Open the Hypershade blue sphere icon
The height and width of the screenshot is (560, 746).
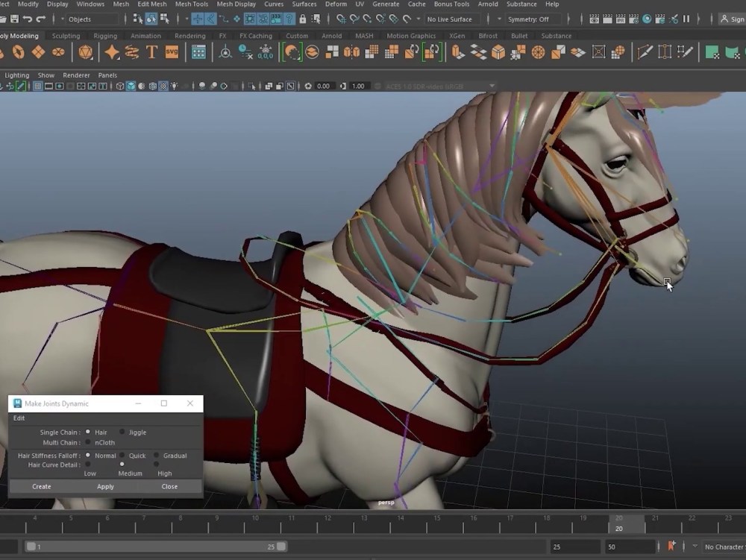point(647,19)
